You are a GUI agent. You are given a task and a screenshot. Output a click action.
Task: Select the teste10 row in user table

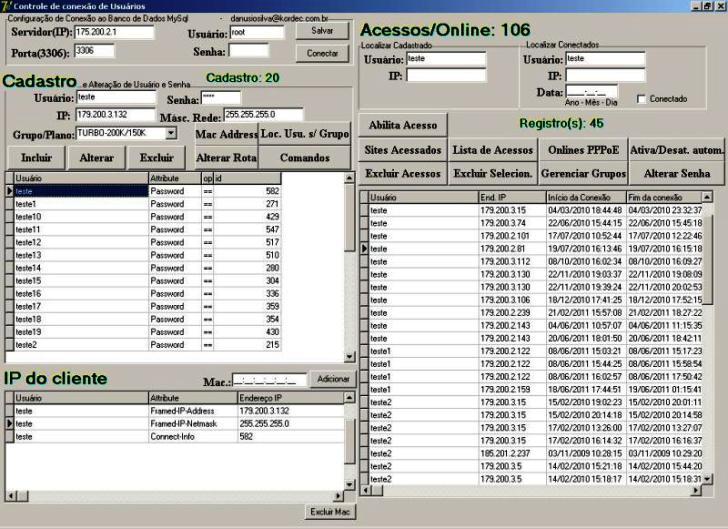tap(147, 217)
